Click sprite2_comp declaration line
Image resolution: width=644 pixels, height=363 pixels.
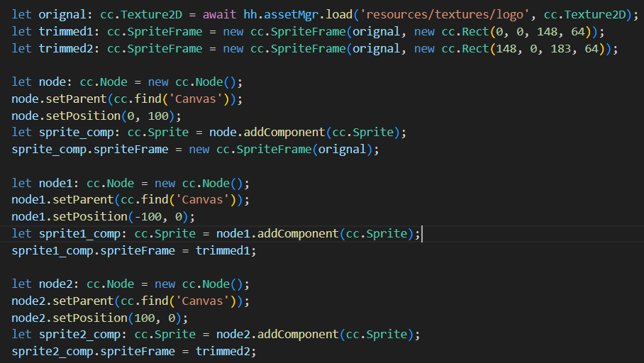[x=216, y=334]
